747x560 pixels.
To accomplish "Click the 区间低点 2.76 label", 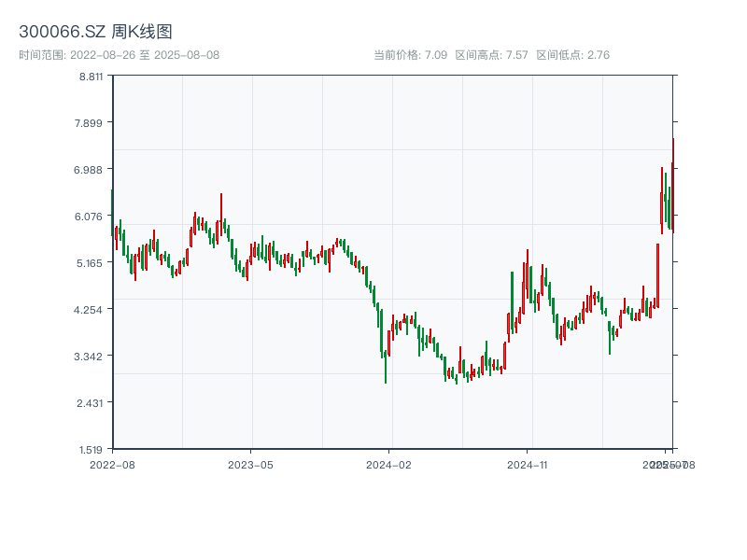I will click(572, 55).
